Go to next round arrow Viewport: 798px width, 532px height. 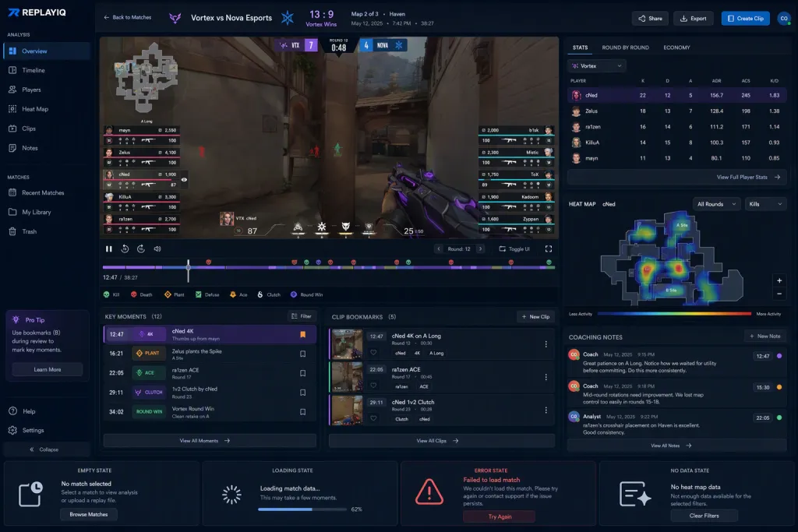point(480,248)
